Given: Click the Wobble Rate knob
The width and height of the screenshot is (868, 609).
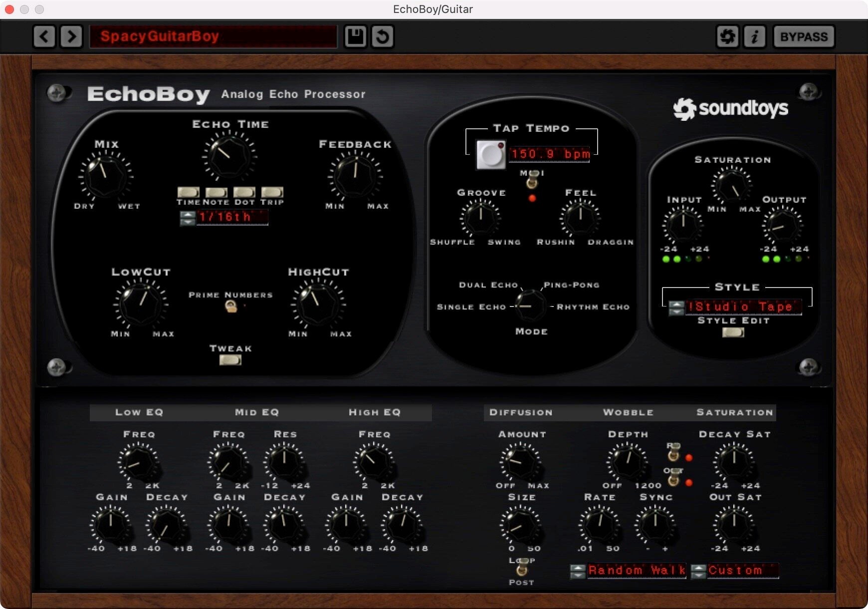Looking at the screenshot, I should [x=600, y=525].
